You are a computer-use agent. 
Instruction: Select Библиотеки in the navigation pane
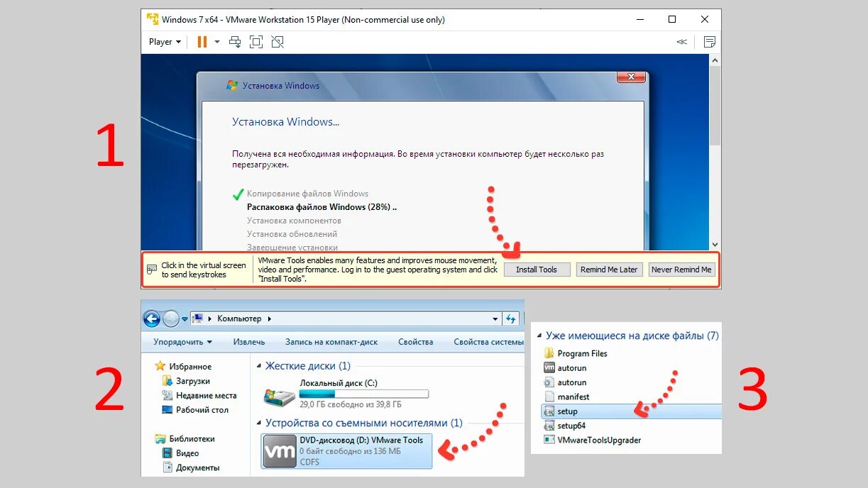(x=192, y=439)
